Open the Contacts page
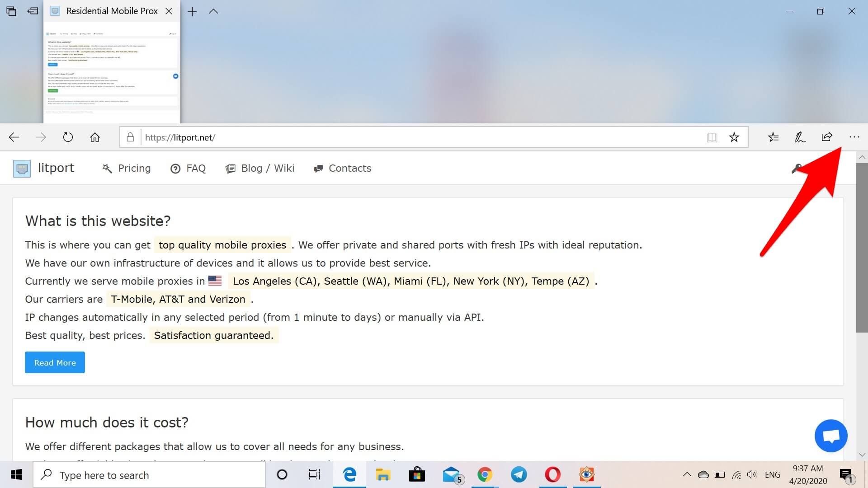This screenshot has width=868, height=488. (343, 168)
